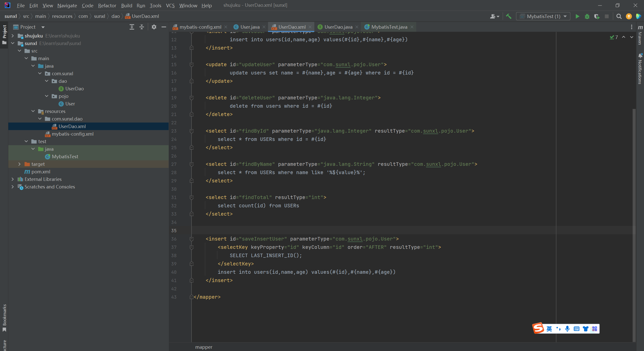Image resolution: width=644 pixels, height=351 pixels.
Task: Click the green Run button
Action: pos(577,16)
